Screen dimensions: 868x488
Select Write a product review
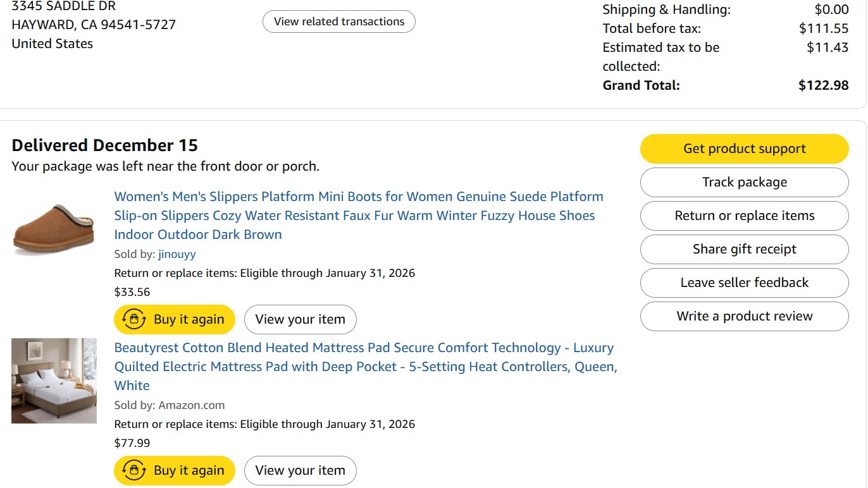744,316
